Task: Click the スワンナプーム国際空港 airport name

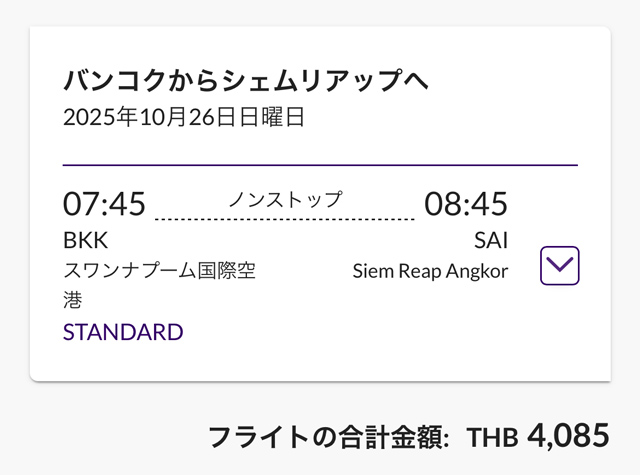Action: pos(159,271)
